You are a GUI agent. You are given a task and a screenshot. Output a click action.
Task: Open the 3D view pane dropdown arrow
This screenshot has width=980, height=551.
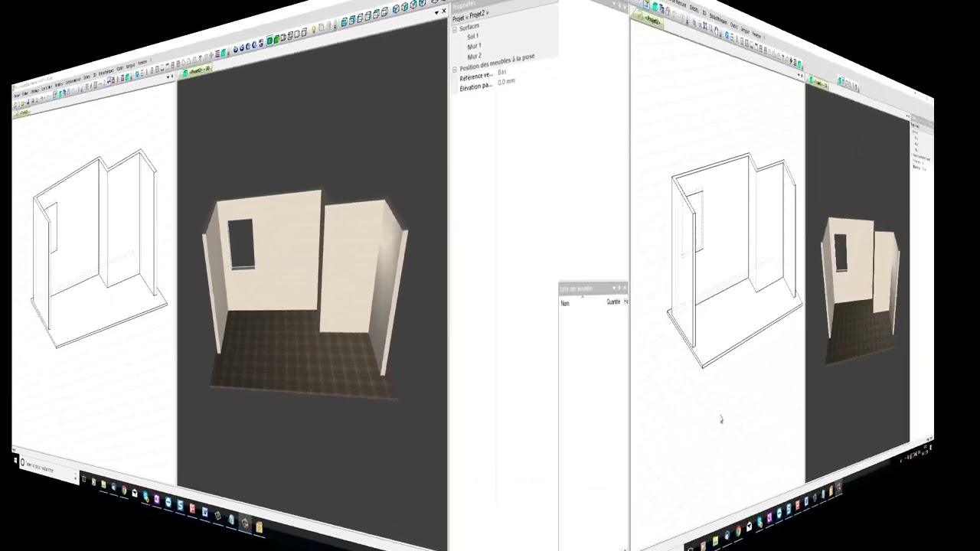436,12
